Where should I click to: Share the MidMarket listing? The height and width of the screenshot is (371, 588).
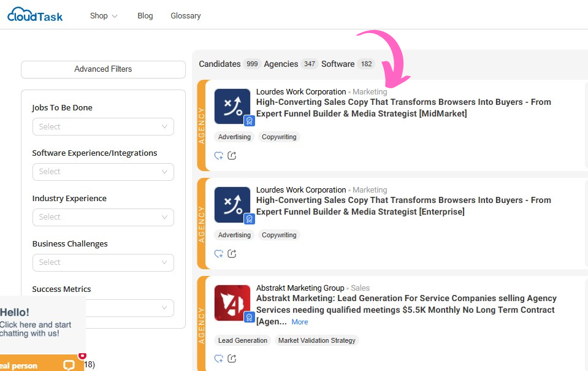(x=232, y=156)
